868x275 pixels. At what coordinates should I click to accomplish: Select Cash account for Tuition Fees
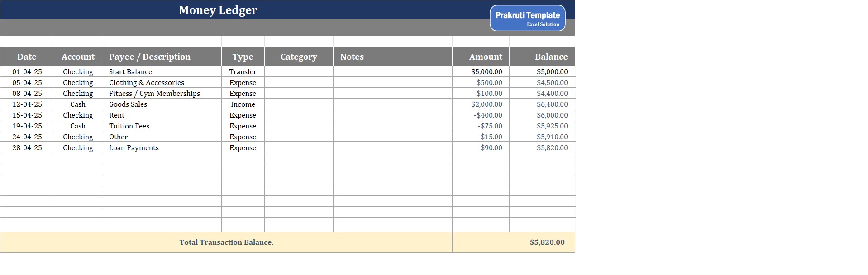[78, 126]
